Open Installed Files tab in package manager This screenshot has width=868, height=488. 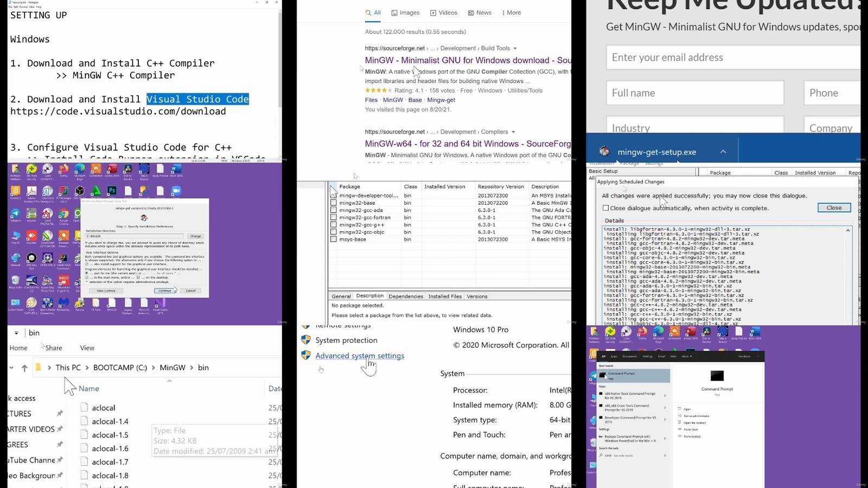click(445, 296)
